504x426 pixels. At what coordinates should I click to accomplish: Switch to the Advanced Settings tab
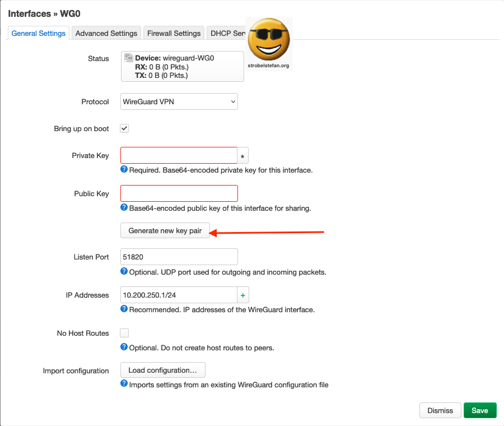click(106, 33)
